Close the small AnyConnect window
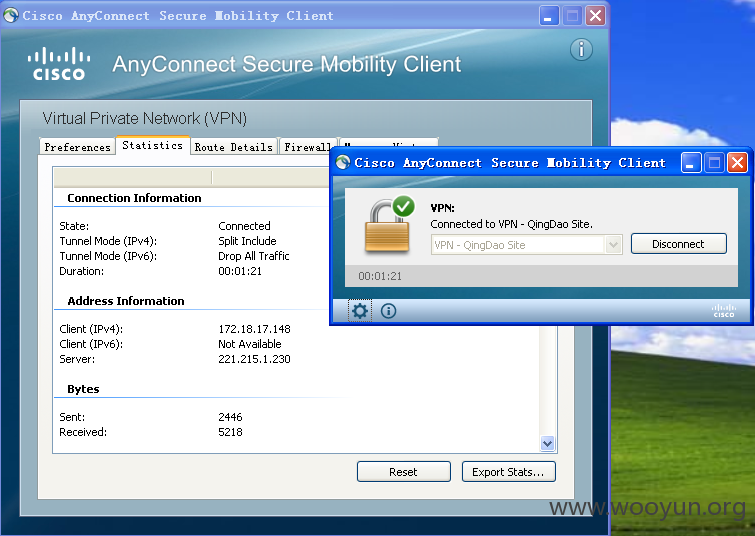The image size is (755, 536). [x=737, y=163]
